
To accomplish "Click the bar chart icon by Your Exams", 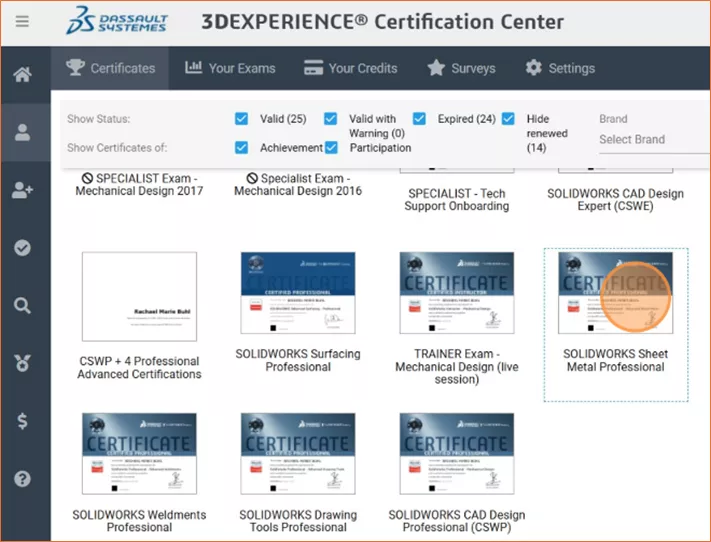I will [x=194, y=68].
